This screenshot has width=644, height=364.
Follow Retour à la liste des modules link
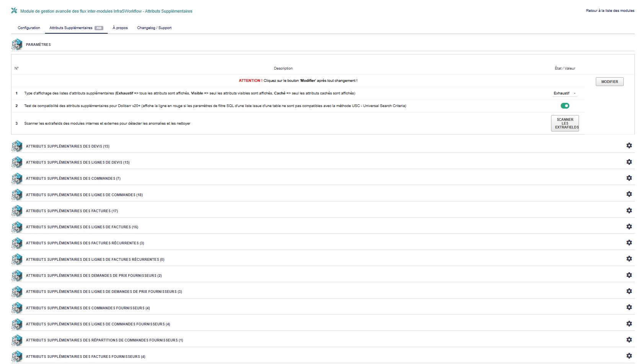[x=610, y=11]
